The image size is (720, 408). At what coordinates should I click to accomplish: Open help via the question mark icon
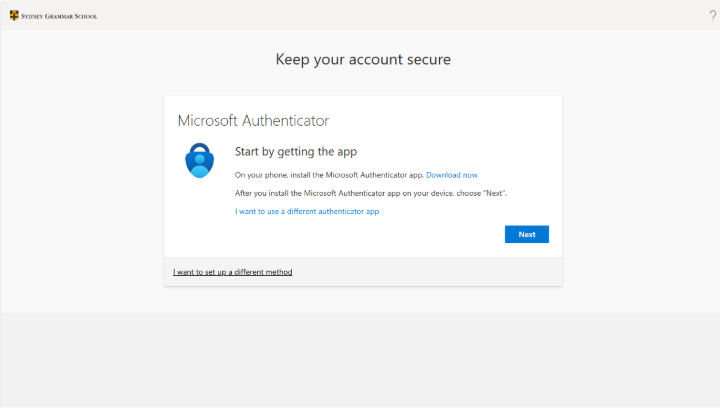pos(713,16)
